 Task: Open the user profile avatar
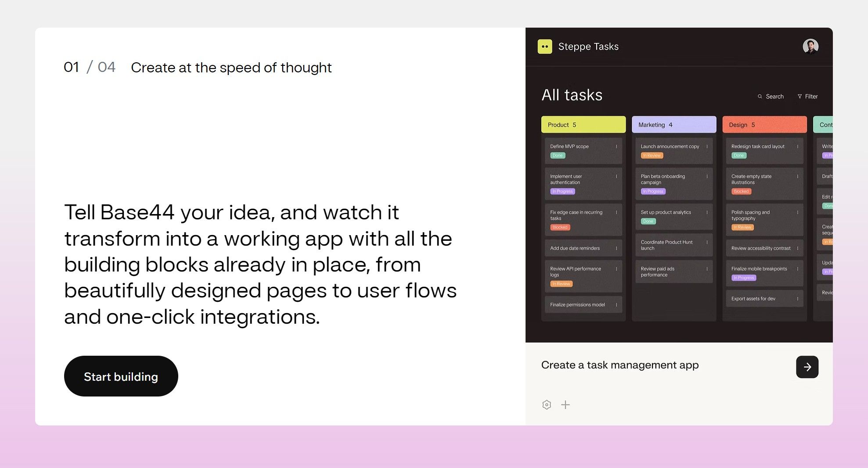pos(810,46)
